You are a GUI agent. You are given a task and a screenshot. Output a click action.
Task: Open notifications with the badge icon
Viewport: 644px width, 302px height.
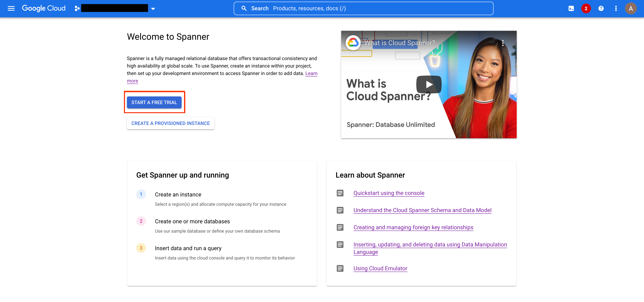coord(586,8)
